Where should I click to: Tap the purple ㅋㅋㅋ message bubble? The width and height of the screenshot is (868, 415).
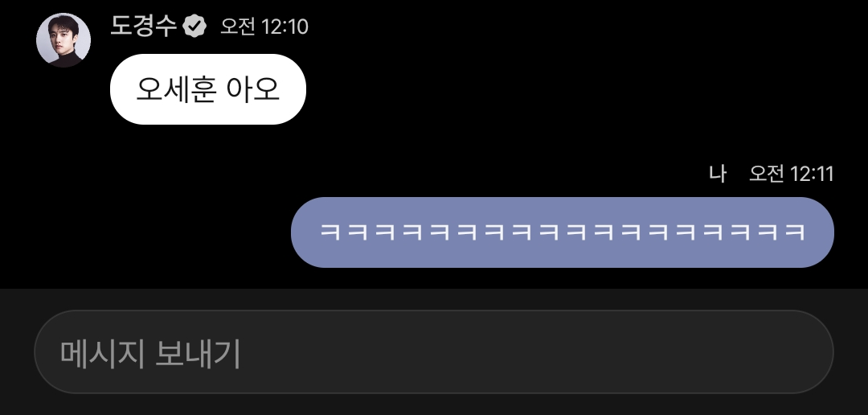[563, 232]
